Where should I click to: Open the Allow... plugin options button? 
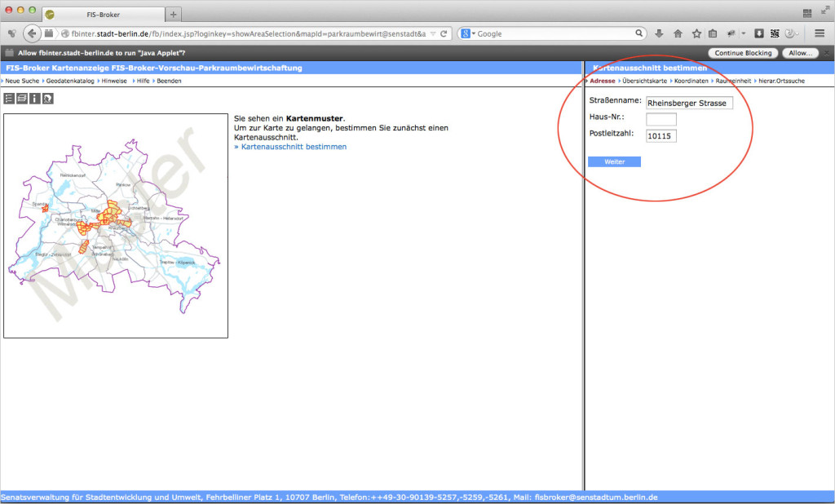point(800,52)
